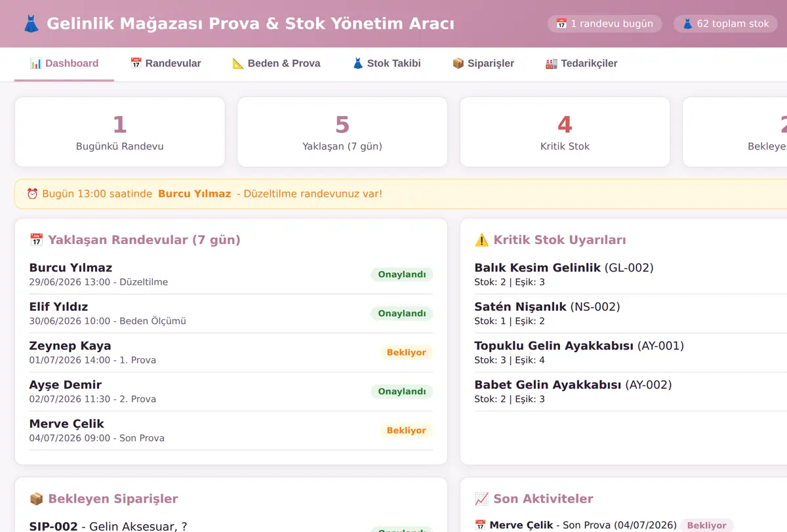Image resolution: width=787 pixels, height=532 pixels.
Task: Click '30/06/2026 10:00 - Beden Ölçümü' text
Action: (108, 321)
